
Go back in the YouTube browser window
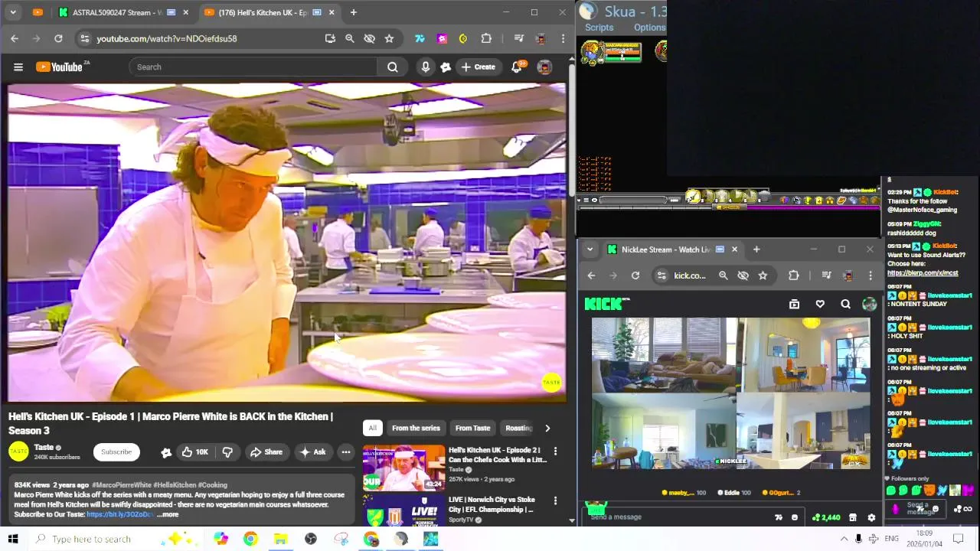[x=15, y=38]
